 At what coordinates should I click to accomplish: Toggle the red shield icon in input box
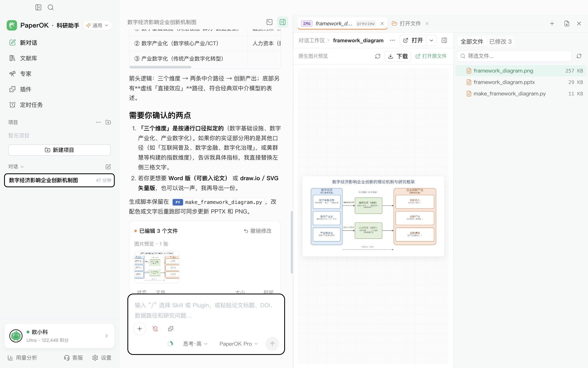coord(155,329)
